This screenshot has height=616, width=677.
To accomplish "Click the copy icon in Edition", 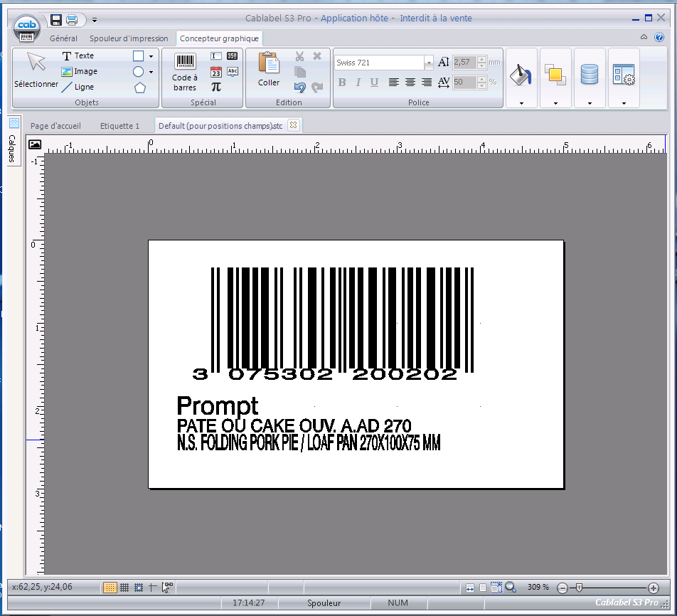I will 299,72.
